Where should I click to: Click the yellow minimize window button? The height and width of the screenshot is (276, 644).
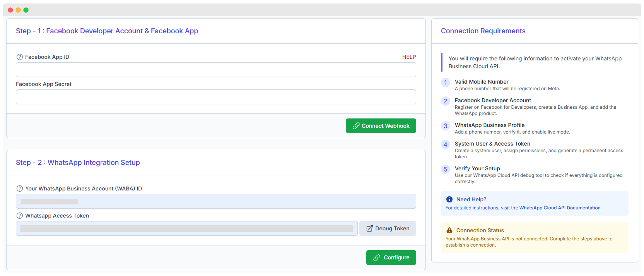tap(18, 10)
